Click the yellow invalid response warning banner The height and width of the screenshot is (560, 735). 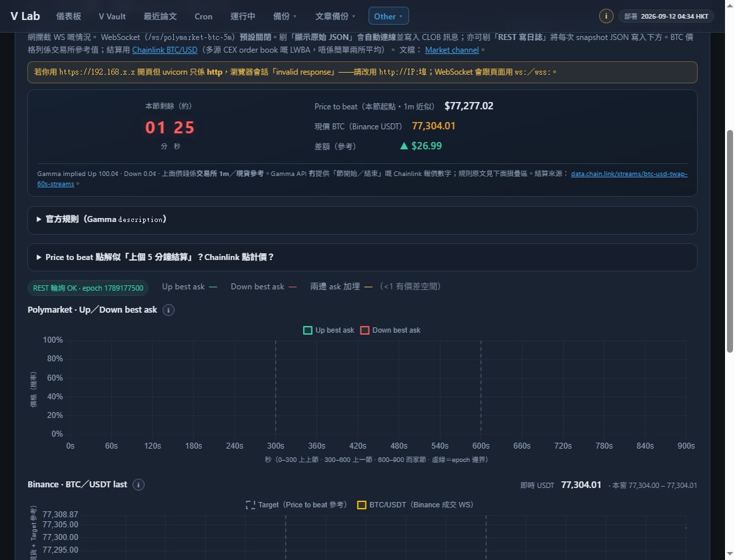(x=362, y=72)
